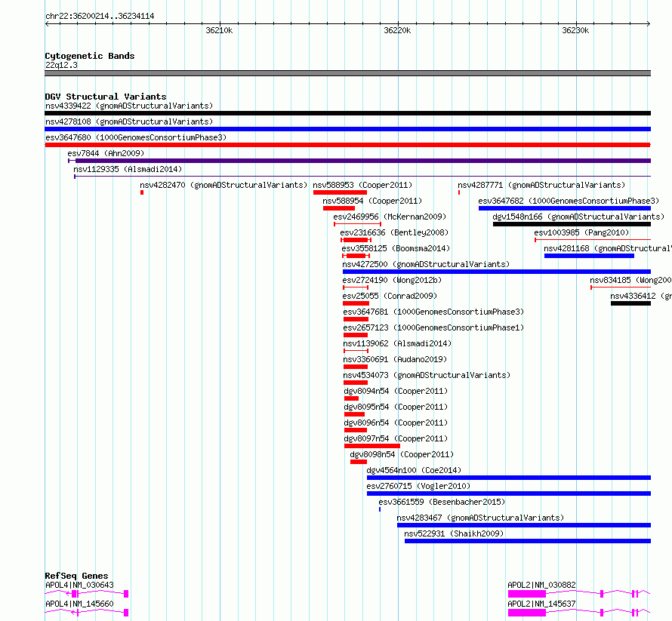Screen dimensions: 672x621
Task: Click the esv7844 (Ahn2009) label
Action: (106, 153)
